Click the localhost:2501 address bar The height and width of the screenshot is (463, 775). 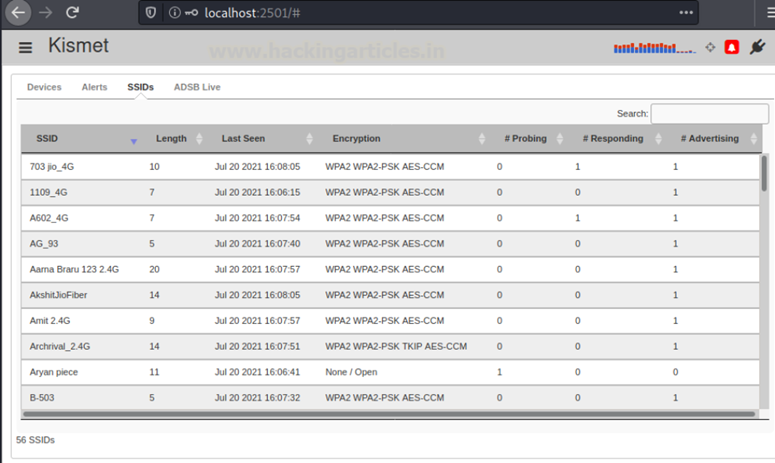(x=418, y=12)
